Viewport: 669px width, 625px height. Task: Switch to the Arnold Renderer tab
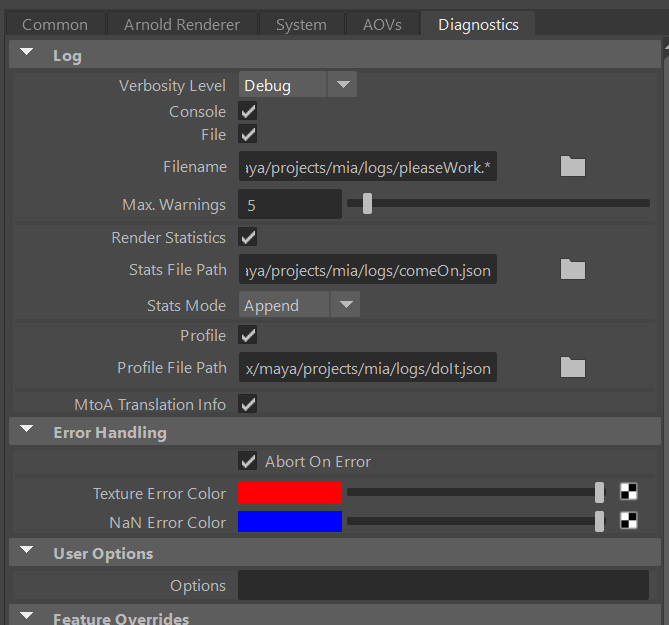click(182, 24)
